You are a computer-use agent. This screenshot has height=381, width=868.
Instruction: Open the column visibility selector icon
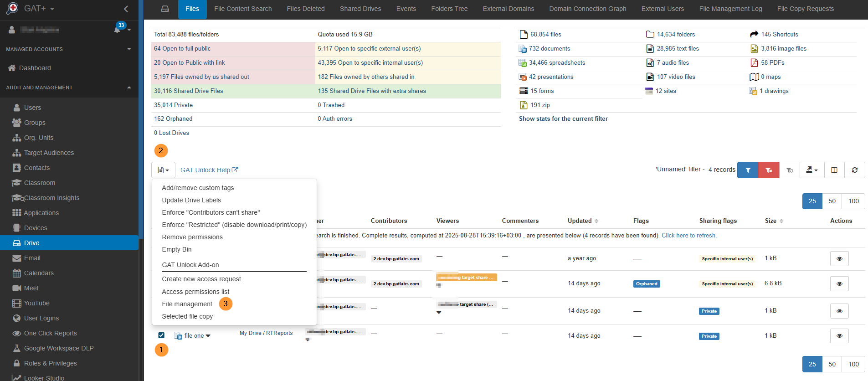tap(834, 170)
